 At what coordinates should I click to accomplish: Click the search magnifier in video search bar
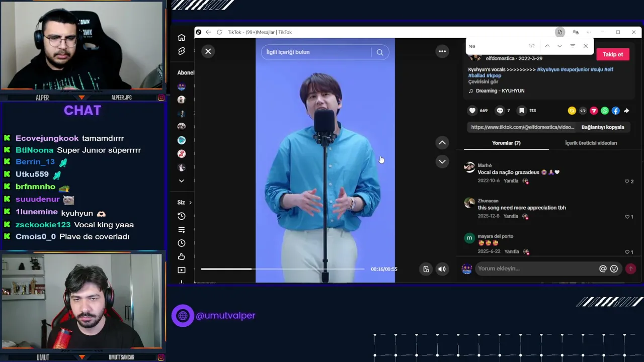pos(380,52)
